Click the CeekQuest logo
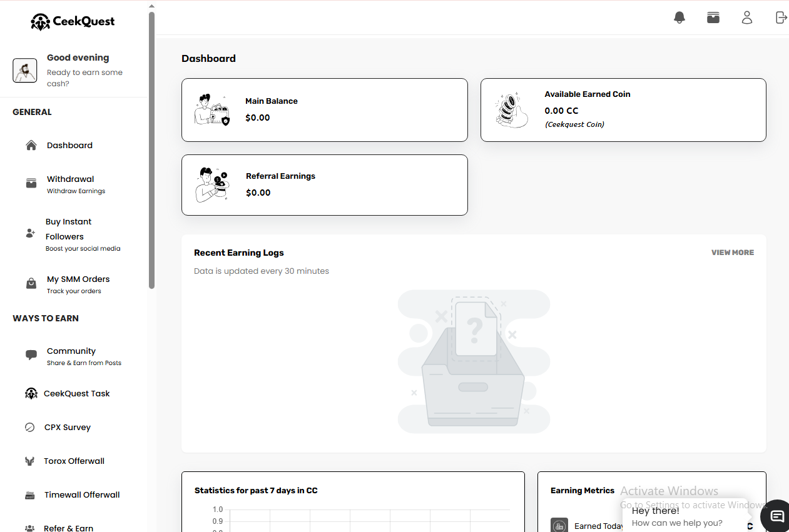The height and width of the screenshot is (532, 789). pyautogui.click(x=73, y=22)
